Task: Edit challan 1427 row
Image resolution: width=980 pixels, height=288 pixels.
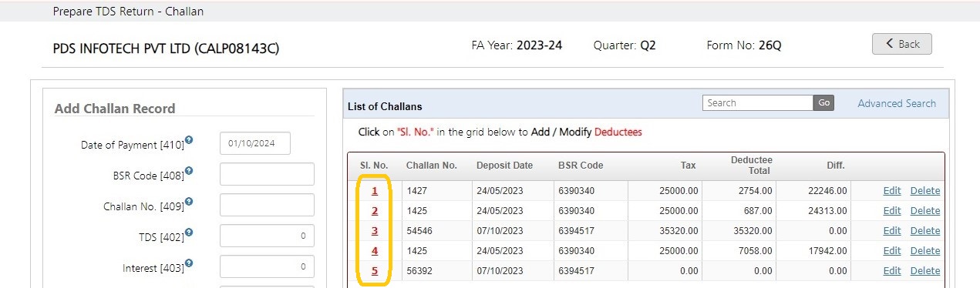Action: coord(892,191)
